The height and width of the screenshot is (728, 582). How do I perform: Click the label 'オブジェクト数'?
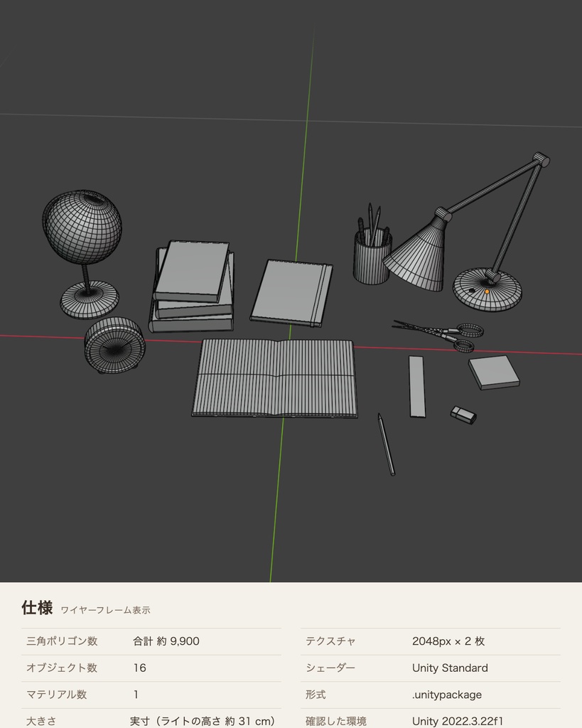[x=62, y=668]
